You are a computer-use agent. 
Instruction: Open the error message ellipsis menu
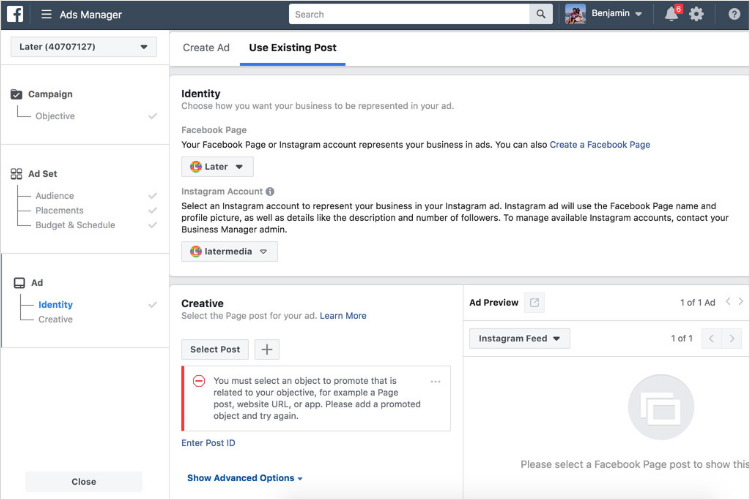point(435,381)
